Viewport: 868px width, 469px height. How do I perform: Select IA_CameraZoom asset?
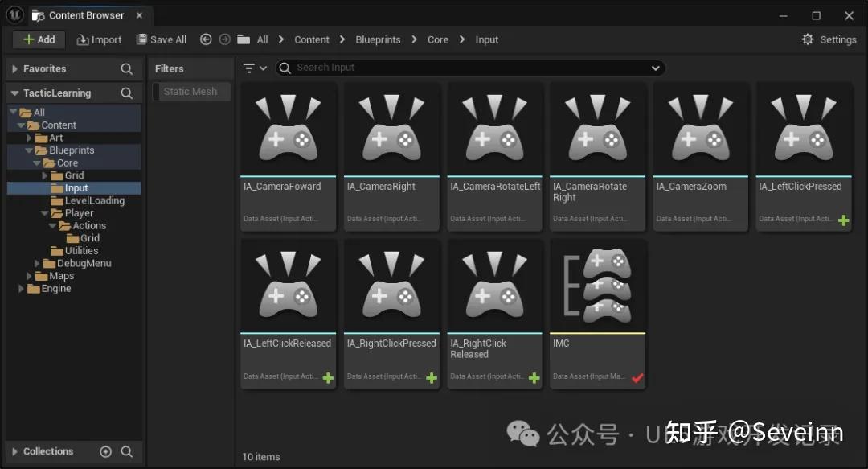pos(701,157)
